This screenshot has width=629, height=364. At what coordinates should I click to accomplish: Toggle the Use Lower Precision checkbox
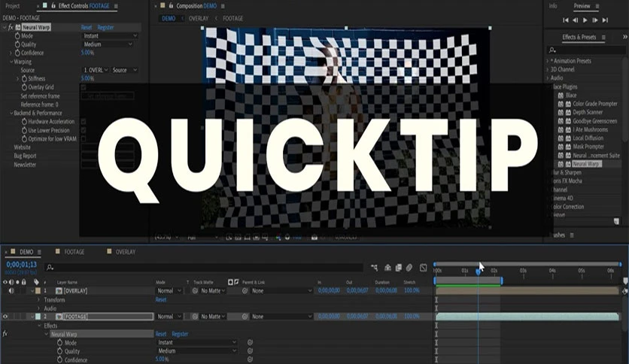84,130
